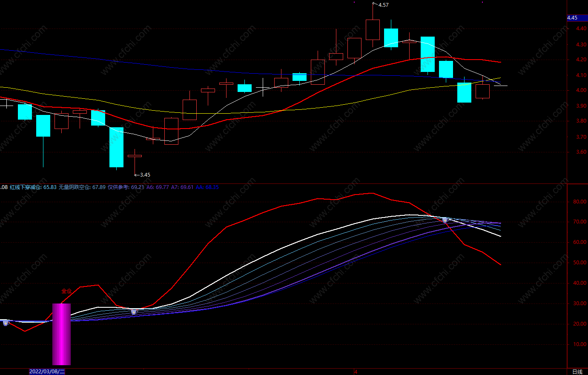Image resolution: width=588 pixels, height=375 pixels.
Task: Click the 80.00 indicator axis value
Action: pos(579,202)
